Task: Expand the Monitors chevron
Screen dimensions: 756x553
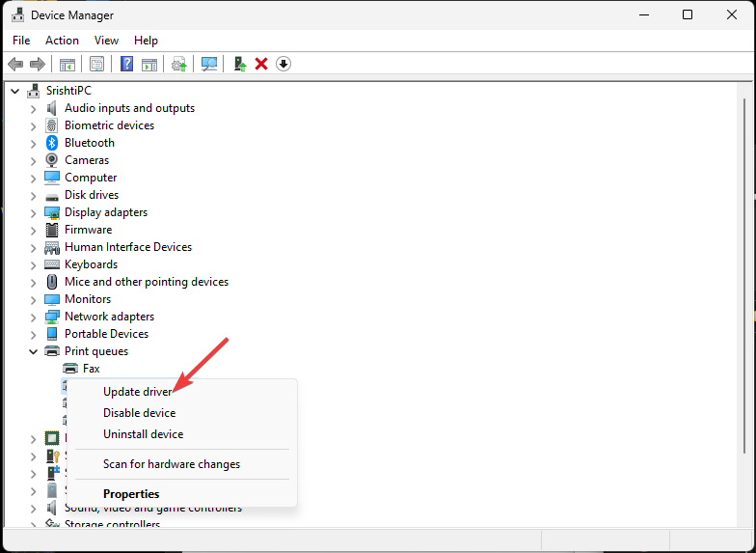Action: coord(33,300)
